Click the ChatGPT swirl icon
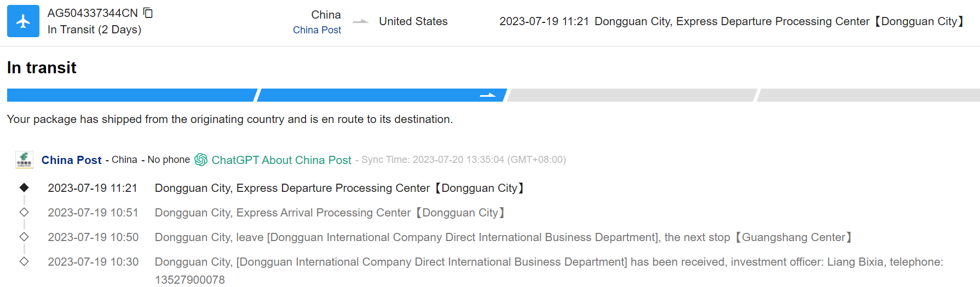 click(x=201, y=160)
